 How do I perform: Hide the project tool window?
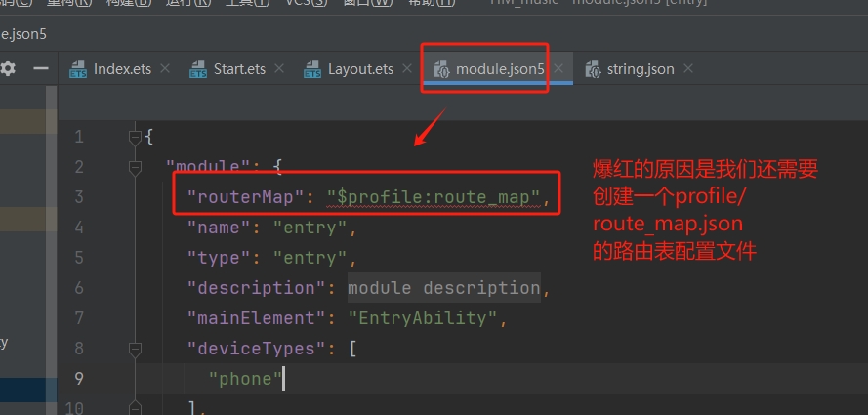pyautogui.click(x=40, y=68)
